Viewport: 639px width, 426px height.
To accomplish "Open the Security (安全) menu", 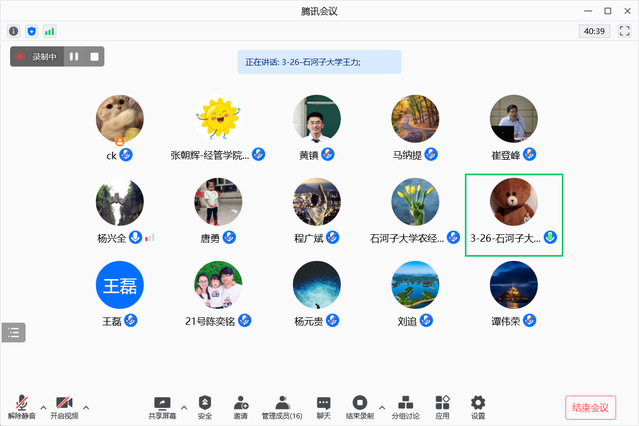I will tap(205, 407).
